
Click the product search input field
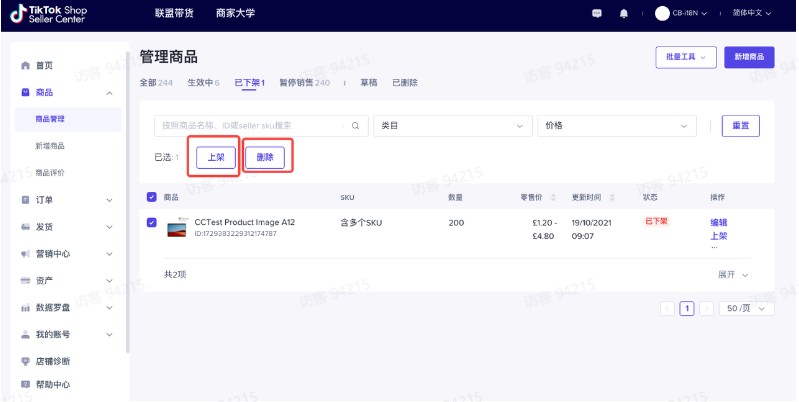[250, 126]
